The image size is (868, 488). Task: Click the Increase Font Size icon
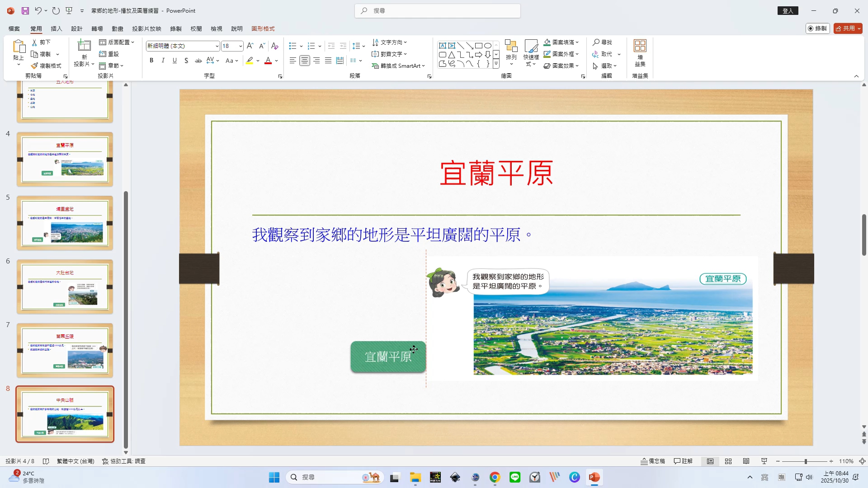(x=250, y=46)
